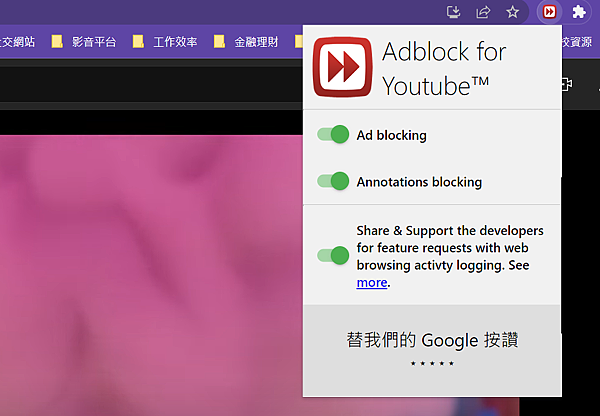600x416 pixels.
Task: Bookmark this page with the star icon
Action: [x=512, y=12]
